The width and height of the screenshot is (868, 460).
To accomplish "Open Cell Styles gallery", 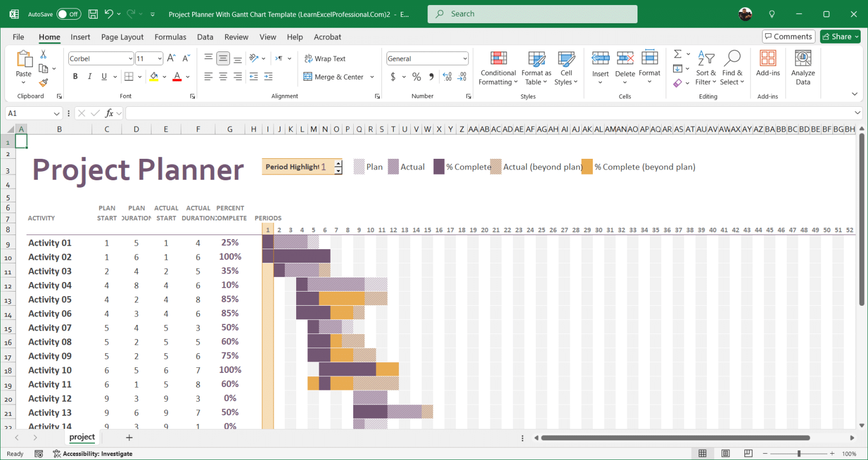I will (x=566, y=68).
